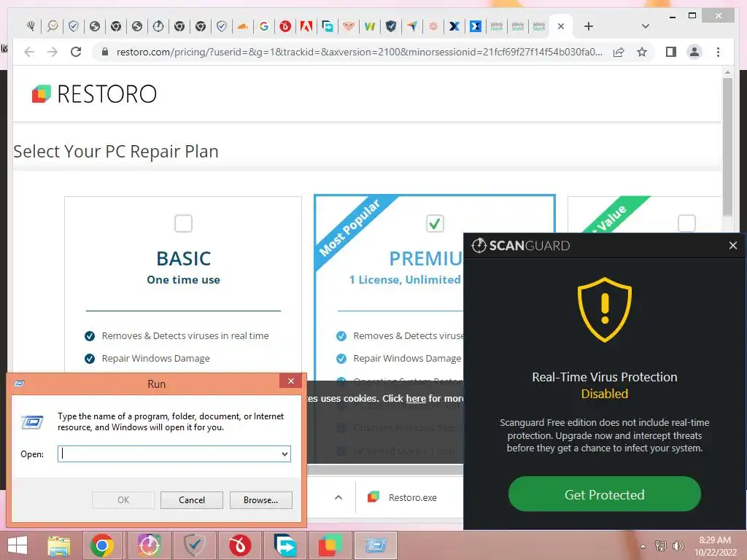This screenshot has height=560, width=747.
Task: Click Cancel in the Run dialog
Action: point(192,500)
